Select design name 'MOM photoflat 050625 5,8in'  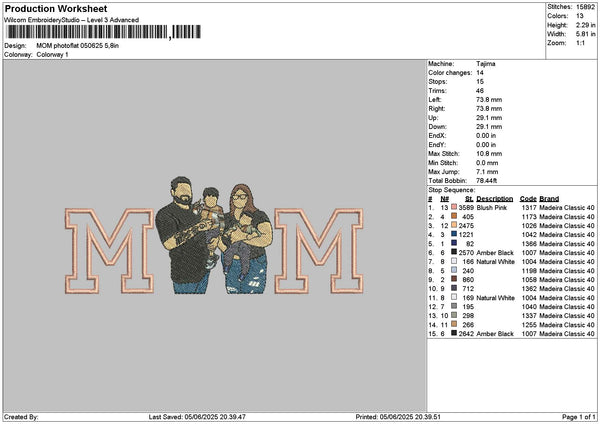click(77, 46)
